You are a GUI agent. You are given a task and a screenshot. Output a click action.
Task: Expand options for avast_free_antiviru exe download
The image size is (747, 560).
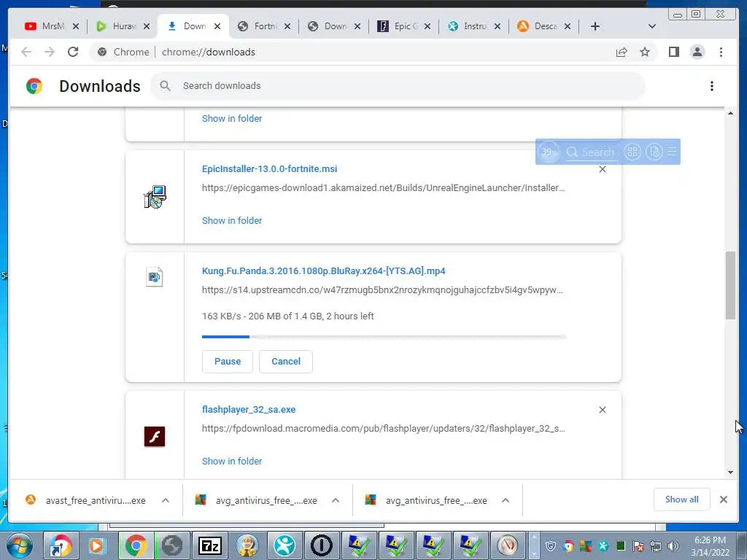click(166, 500)
